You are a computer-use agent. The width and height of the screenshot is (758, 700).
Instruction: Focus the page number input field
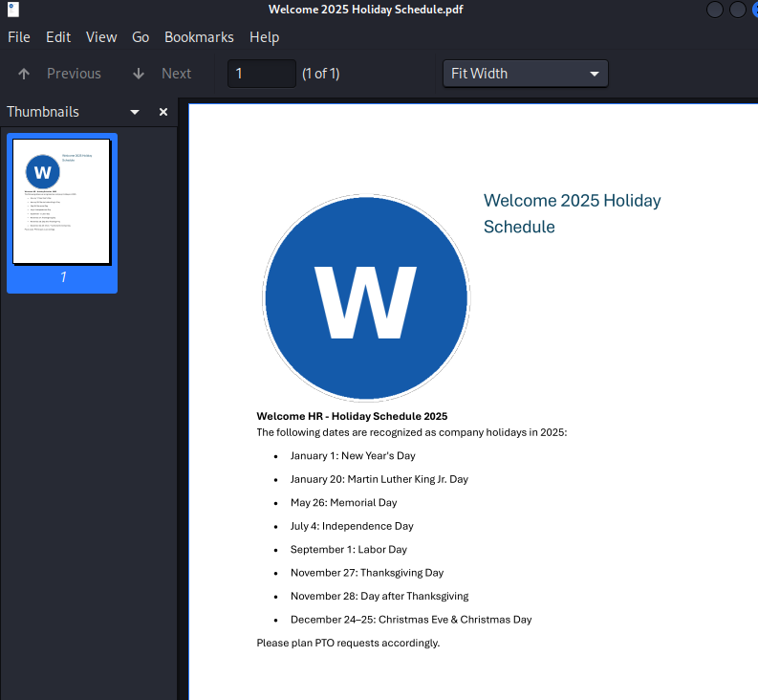[261, 74]
